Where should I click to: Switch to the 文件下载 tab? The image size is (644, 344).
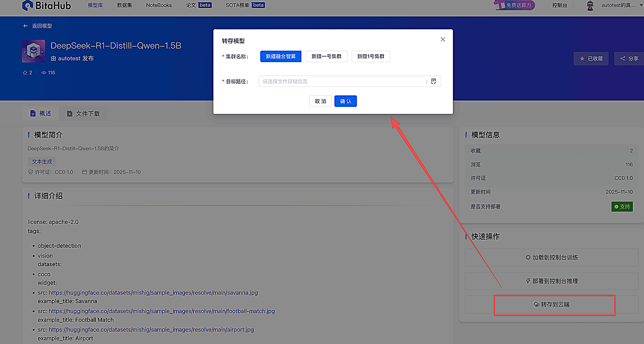(x=83, y=113)
